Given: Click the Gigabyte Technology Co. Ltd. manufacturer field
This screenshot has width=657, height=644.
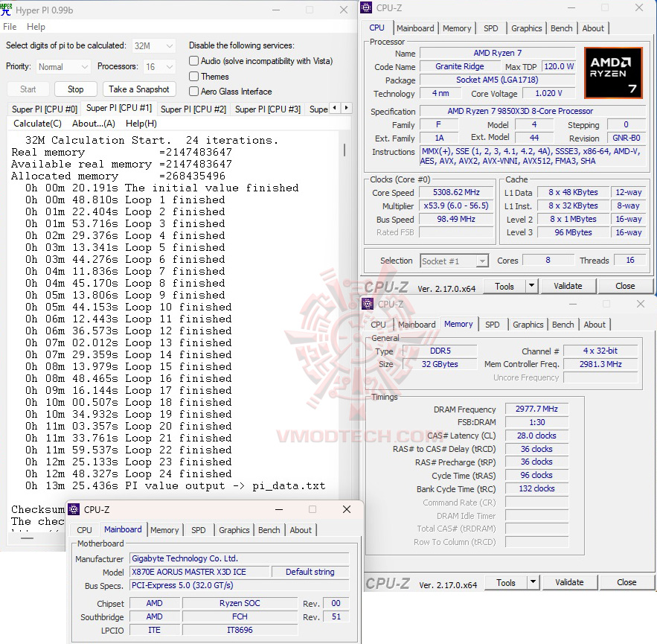Looking at the screenshot, I should click(x=240, y=558).
